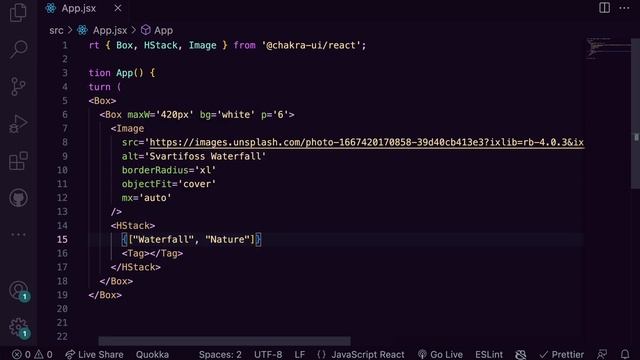Viewport: 640px width, 360px height.
Task: Click the "Nature" string on line 15
Action: coord(227,240)
